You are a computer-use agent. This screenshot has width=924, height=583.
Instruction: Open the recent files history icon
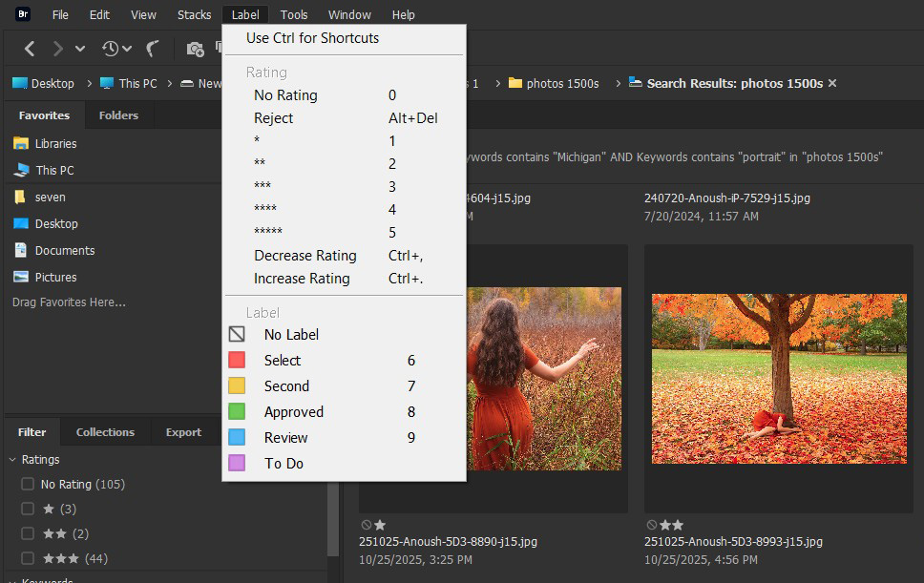(x=111, y=49)
